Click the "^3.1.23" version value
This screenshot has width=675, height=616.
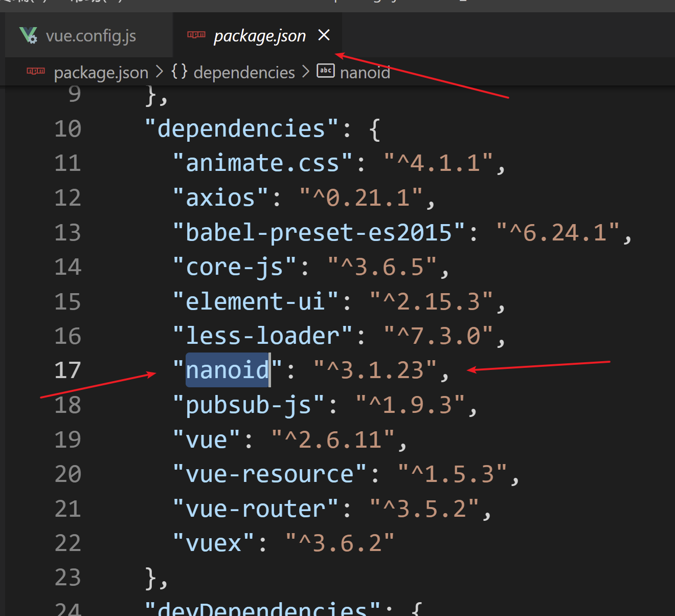(375, 370)
